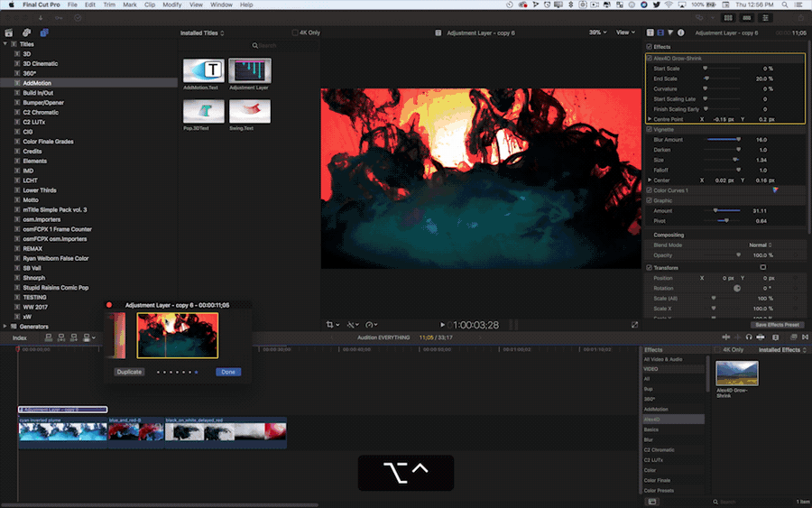Image resolution: width=812 pixels, height=508 pixels.
Task: Expand the Generators tree disclosure triangle
Action: pyautogui.click(x=5, y=327)
